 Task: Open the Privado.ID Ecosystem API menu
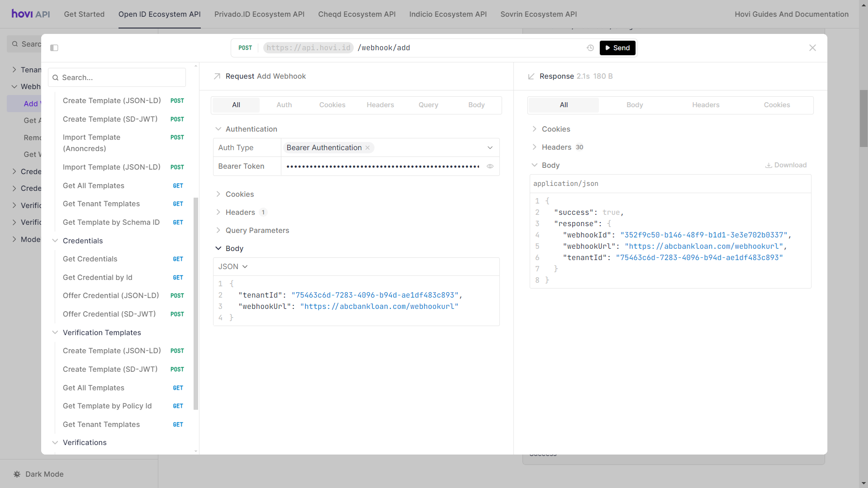(x=259, y=14)
